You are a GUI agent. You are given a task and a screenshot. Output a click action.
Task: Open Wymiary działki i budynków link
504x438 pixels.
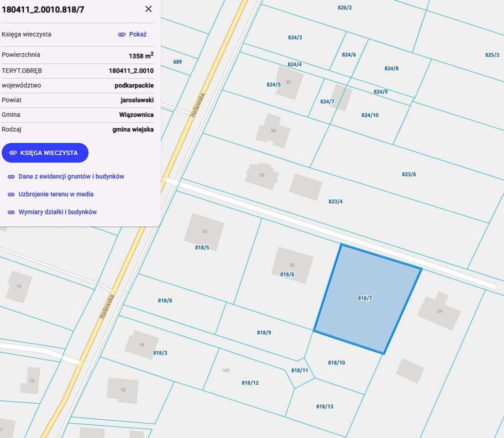coord(58,212)
